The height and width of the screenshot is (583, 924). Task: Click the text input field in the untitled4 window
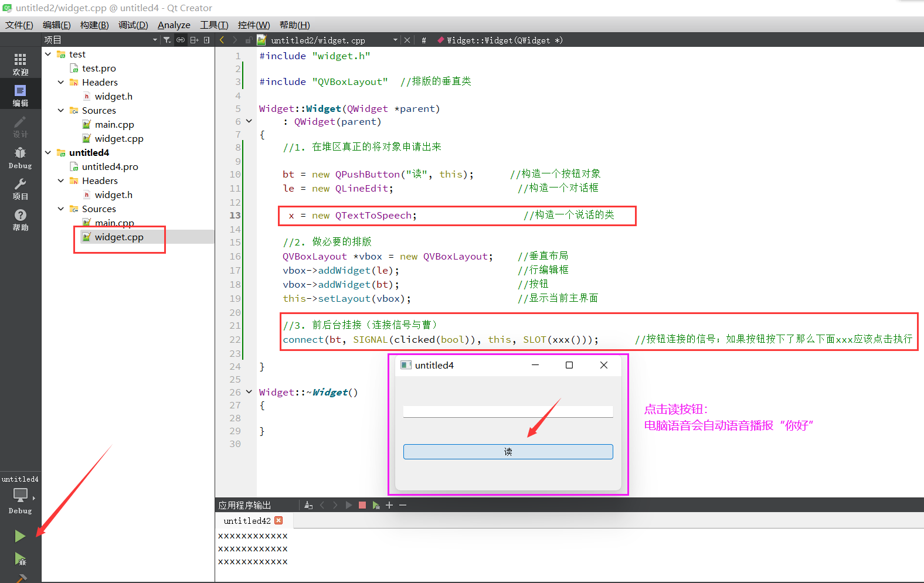pyautogui.click(x=508, y=411)
